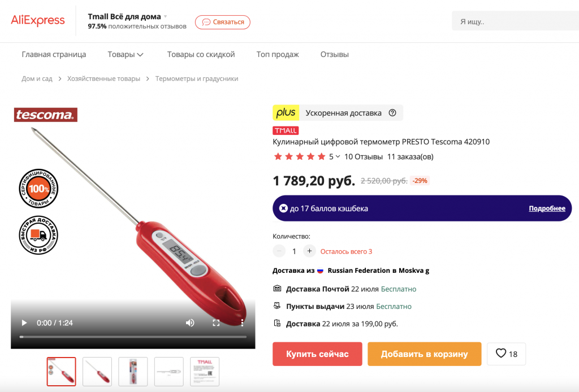Click Добавить в корзину button
Screen dimensions: 579x392
(424, 354)
